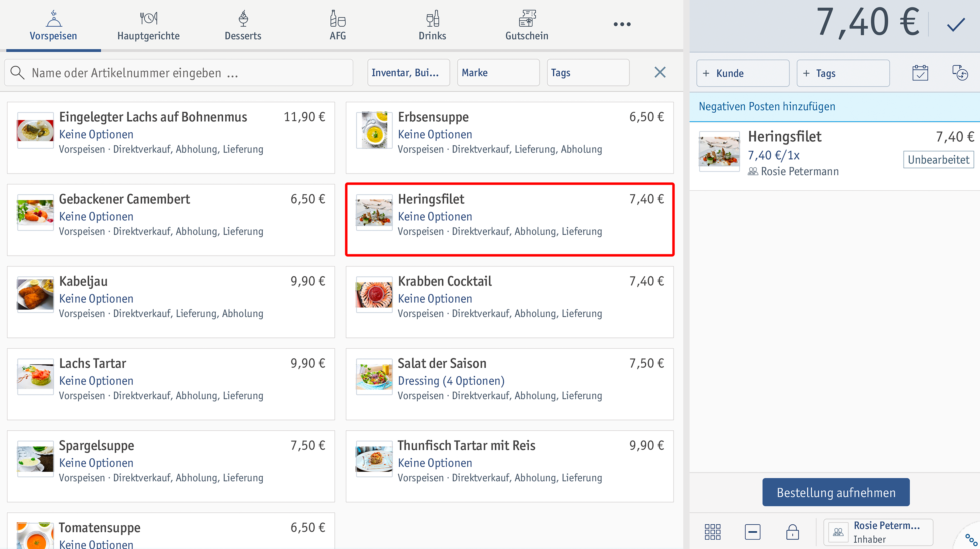
Task: Click the Erbsensuppe product image
Action: coord(374,130)
